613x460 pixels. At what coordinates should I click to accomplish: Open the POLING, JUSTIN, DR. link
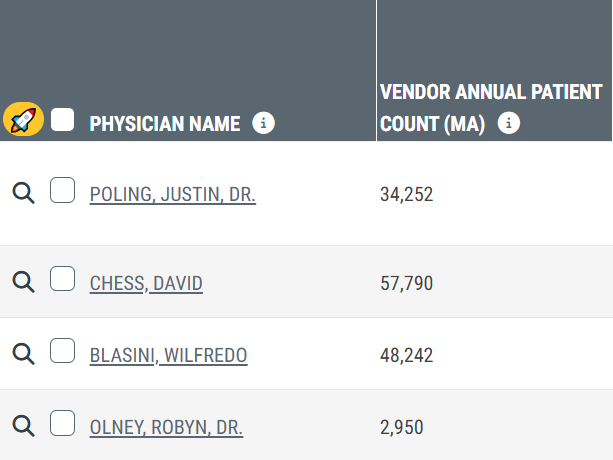[173, 195]
